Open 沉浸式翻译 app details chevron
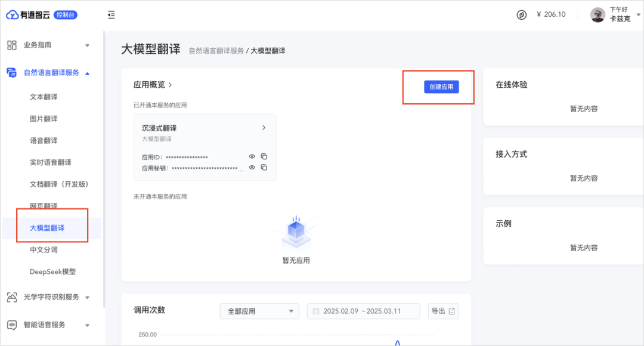644x346 pixels. 264,128
